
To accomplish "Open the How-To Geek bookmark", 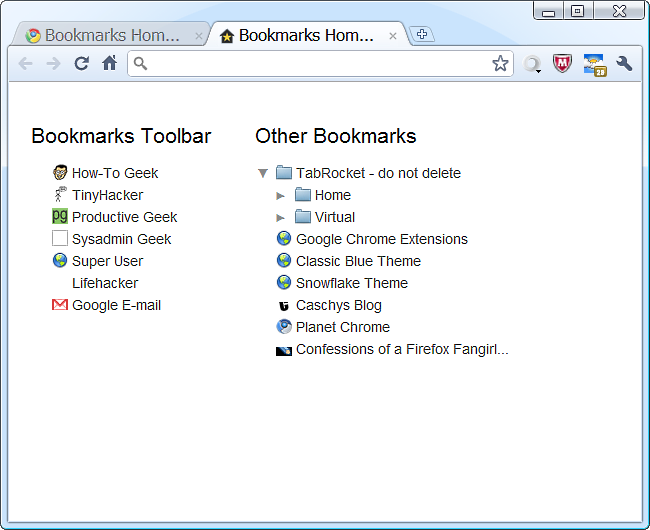I will click(x=114, y=173).
